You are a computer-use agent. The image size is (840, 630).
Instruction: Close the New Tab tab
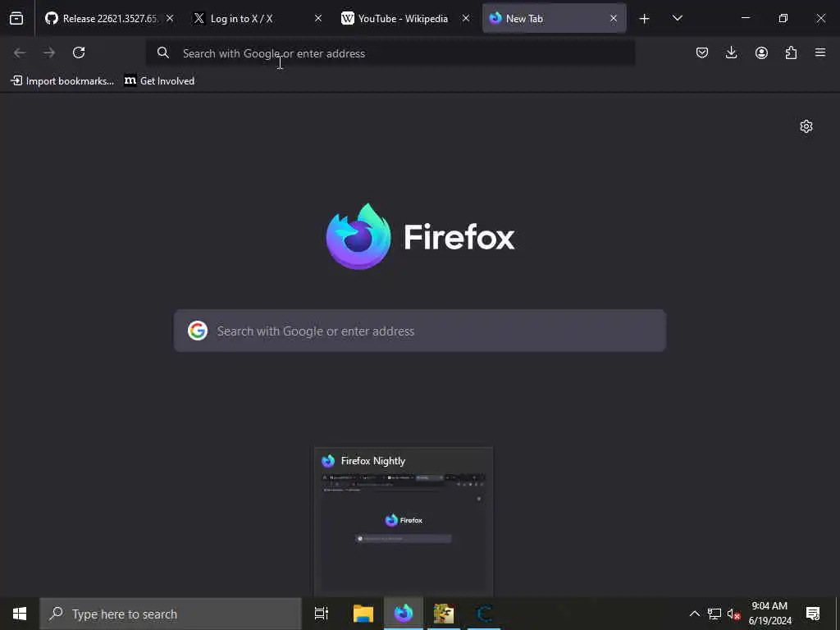click(x=614, y=18)
